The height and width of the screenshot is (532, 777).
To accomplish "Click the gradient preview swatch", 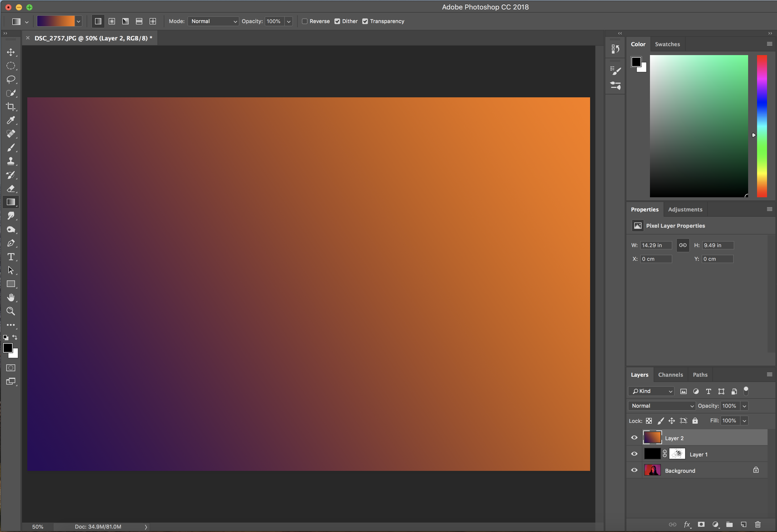I will point(56,22).
